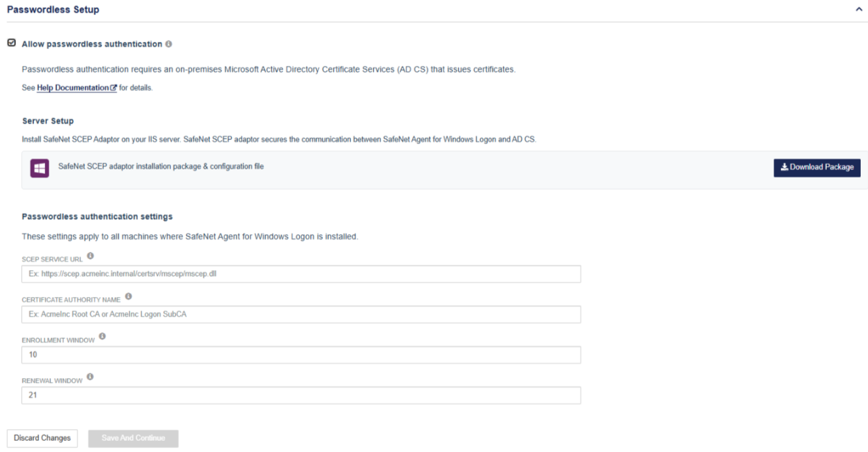Click the Passwordless Setup section header
This screenshot has height=452, width=868.
point(53,10)
